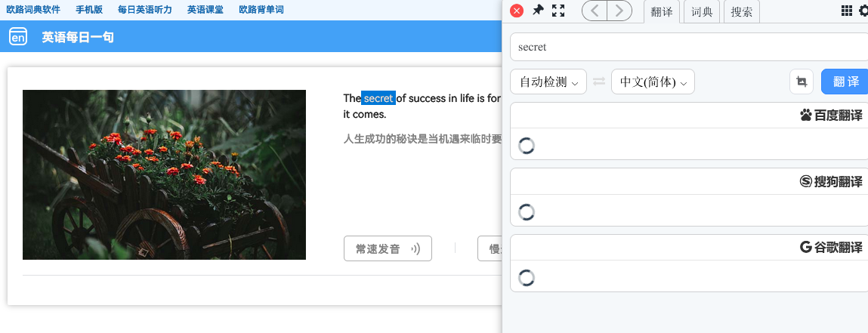Click the loading spinner under 谷歌翻译

point(527,278)
